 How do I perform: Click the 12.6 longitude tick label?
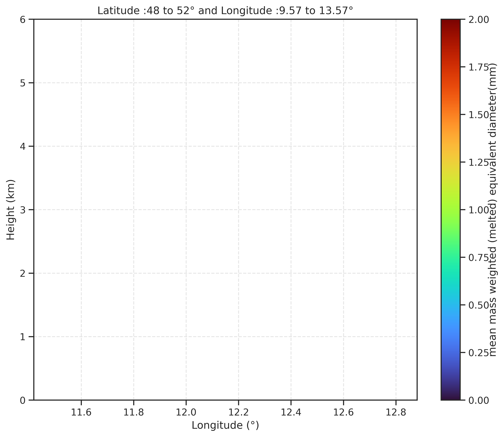(343, 412)
